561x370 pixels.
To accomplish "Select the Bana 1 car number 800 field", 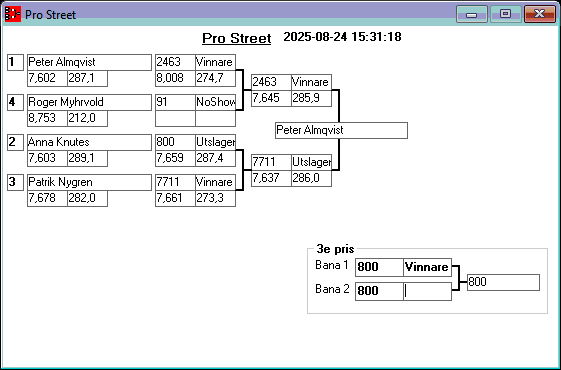I will [x=379, y=267].
